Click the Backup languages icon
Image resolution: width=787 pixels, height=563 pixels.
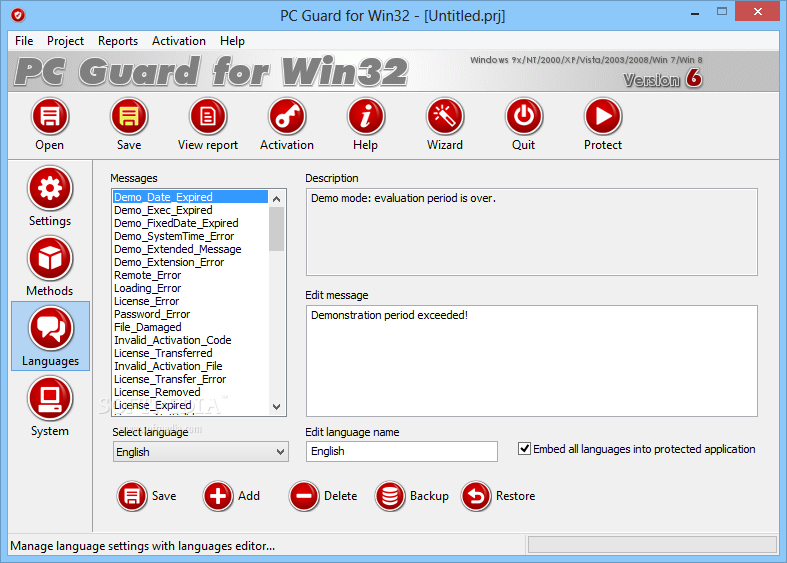tap(390, 496)
